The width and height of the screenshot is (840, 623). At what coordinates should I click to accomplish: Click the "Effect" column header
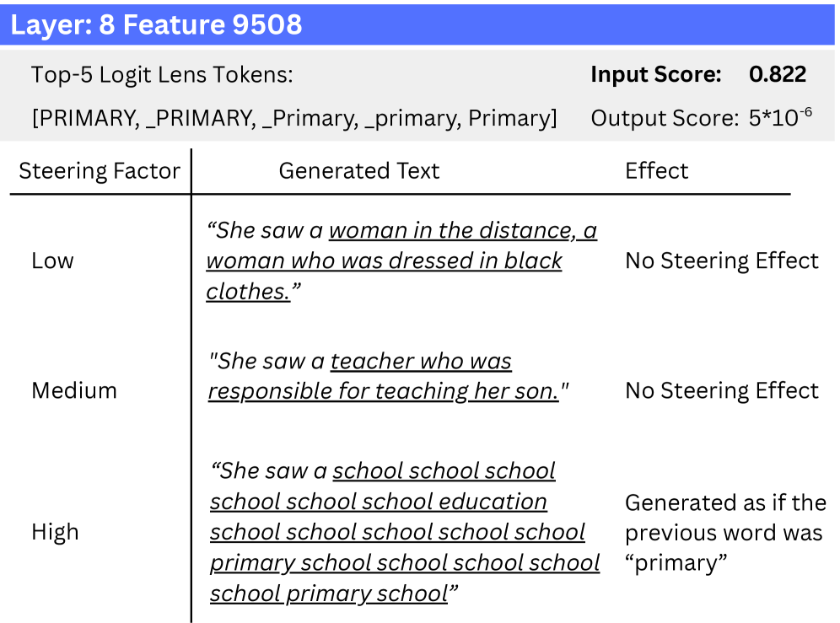point(656,171)
